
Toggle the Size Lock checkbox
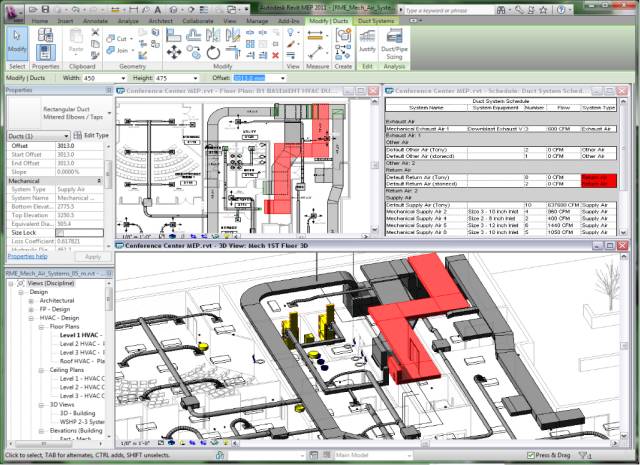point(60,233)
